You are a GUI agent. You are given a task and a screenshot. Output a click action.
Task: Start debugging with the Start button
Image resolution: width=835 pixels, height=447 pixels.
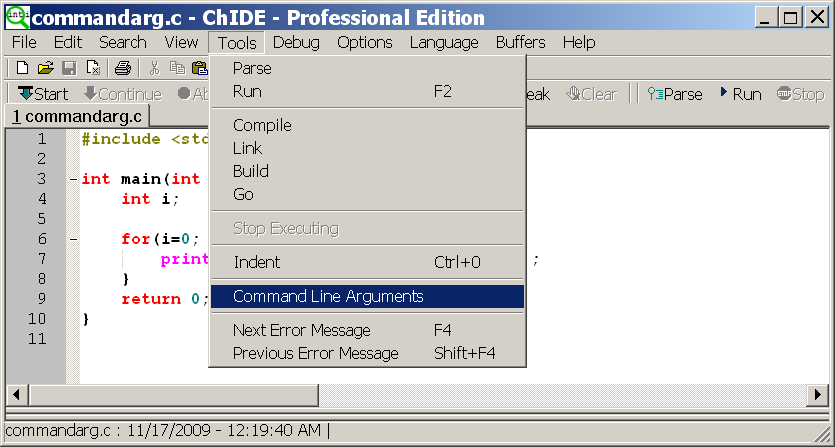(43, 94)
